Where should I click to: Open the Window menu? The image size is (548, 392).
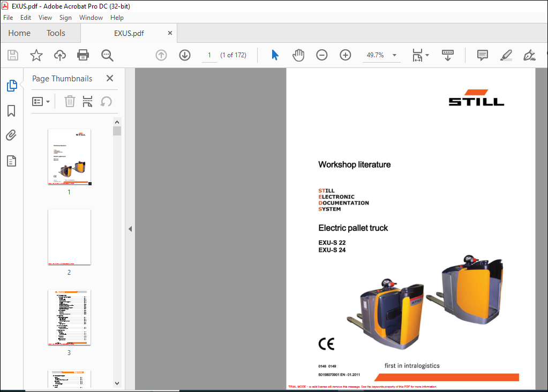(x=91, y=18)
